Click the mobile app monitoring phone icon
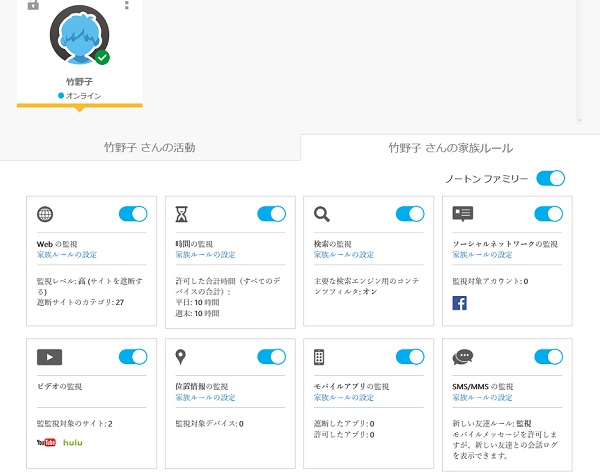600x474 pixels. click(x=319, y=357)
